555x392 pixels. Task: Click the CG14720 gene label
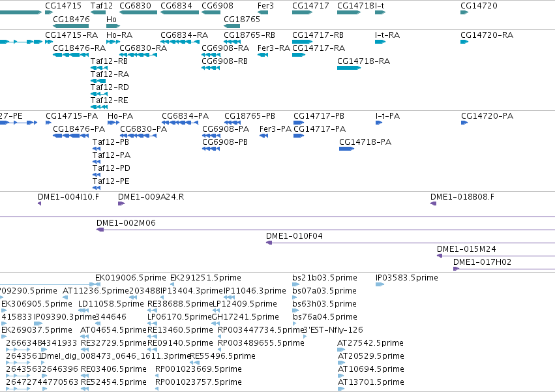[x=479, y=6]
